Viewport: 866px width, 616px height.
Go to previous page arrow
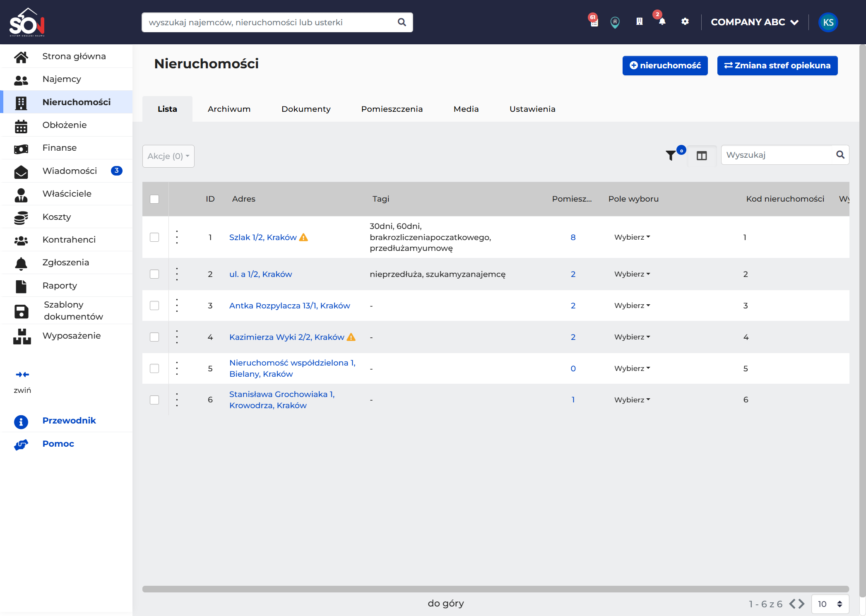(x=792, y=604)
